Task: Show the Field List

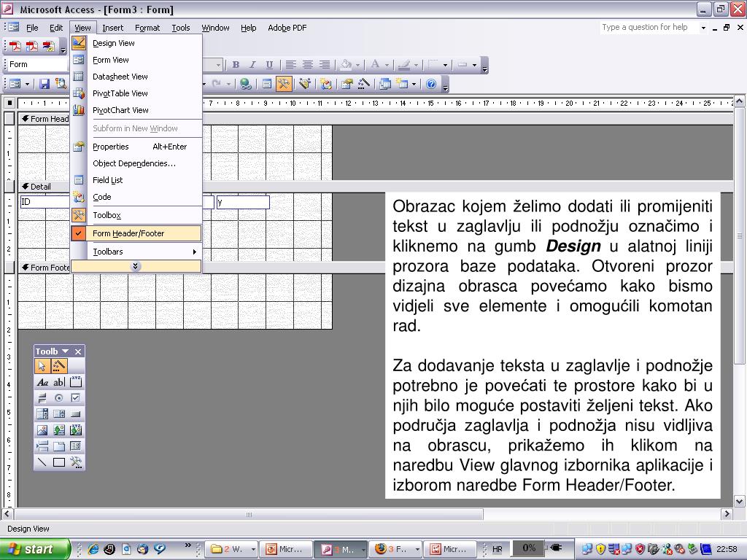Action: [136, 180]
